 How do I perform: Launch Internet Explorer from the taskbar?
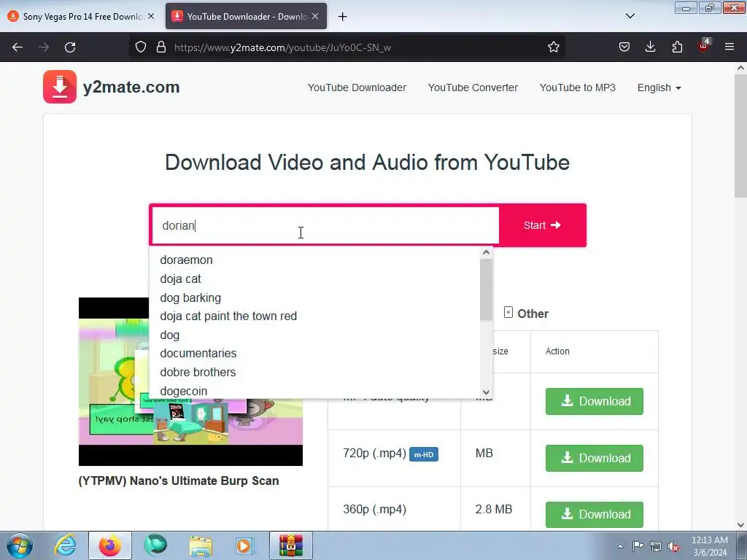click(x=65, y=545)
